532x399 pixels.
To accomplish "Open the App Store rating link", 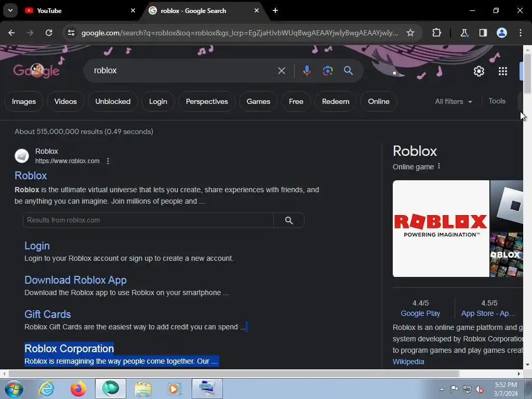I will click(488, 313).
